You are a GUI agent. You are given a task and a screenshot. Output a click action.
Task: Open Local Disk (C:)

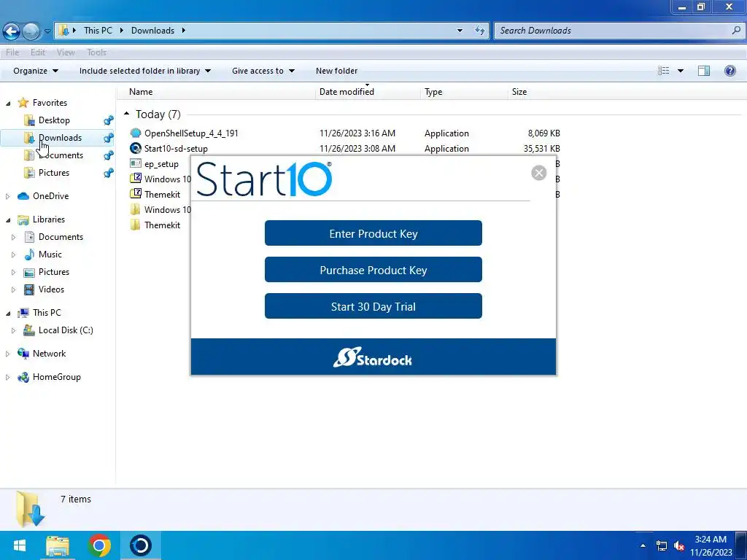tap(66, 330)
